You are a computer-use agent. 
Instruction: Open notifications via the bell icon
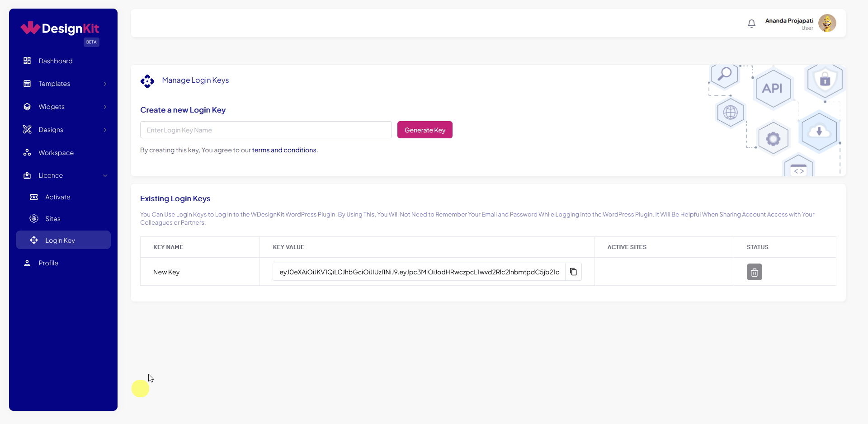point(751,23)
